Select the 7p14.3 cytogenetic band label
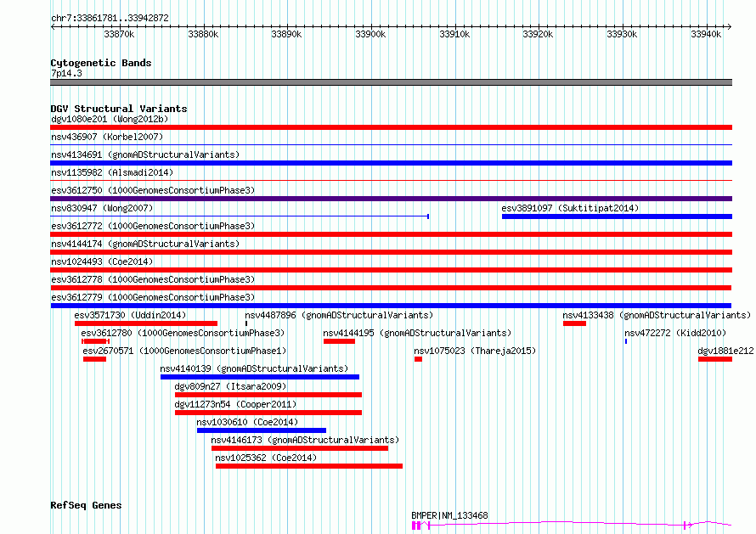 pyautogui.click(x=66, y=73)
